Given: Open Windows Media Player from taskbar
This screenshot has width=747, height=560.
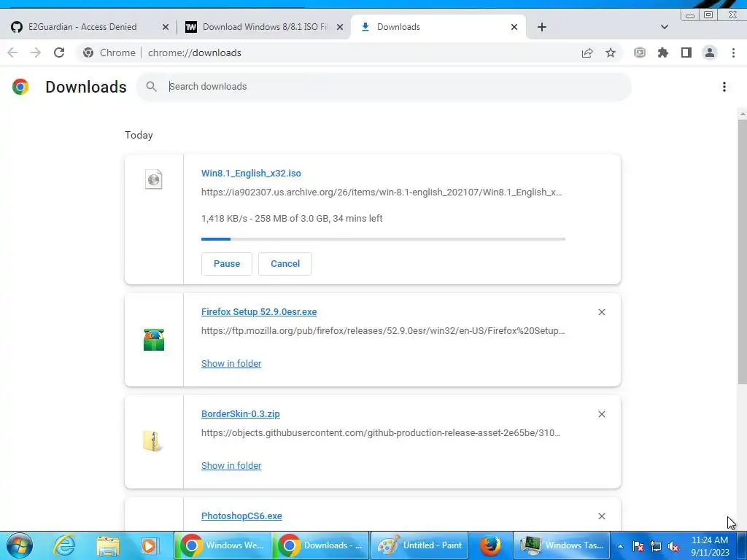Looking at the screenshot, I should tap(149, 545).
